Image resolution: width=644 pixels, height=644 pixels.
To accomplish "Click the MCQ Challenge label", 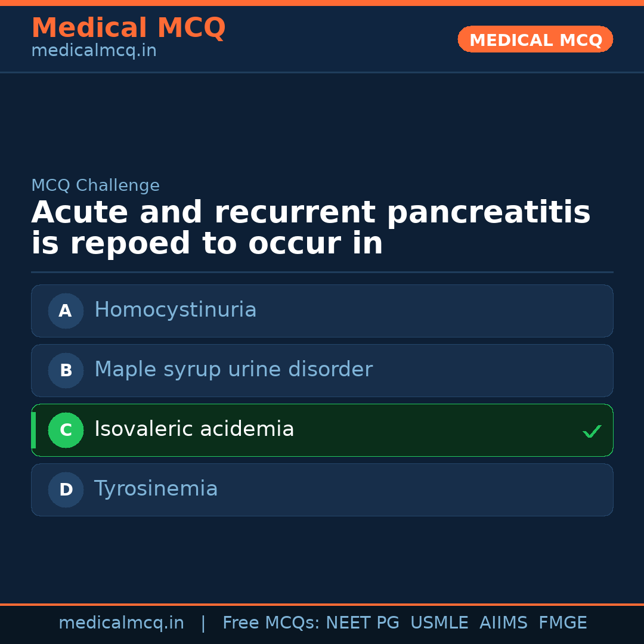I will (95, 185).
